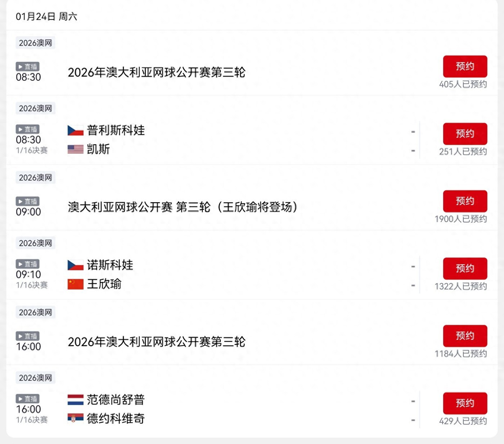Click the 1/16决赛 label under 09:10
The height and width of the screenshot is (444, 504).
tap(32, 285)
